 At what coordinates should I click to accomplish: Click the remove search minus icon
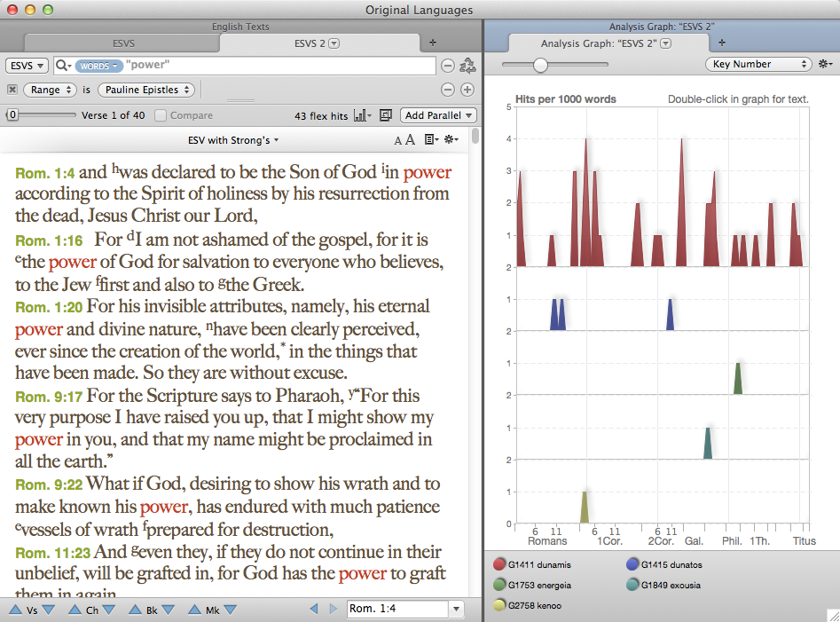coord(448,66)
